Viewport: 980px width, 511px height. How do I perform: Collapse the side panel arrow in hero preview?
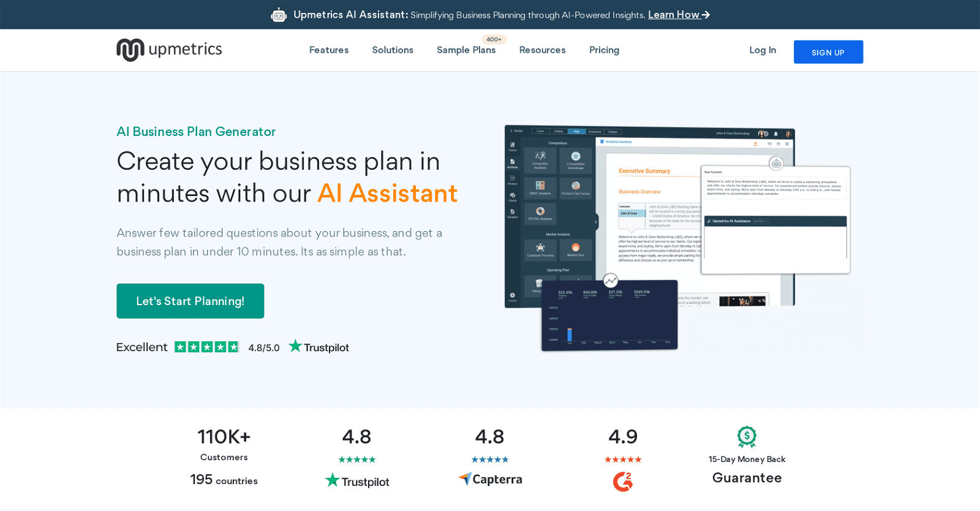[596, 222]
